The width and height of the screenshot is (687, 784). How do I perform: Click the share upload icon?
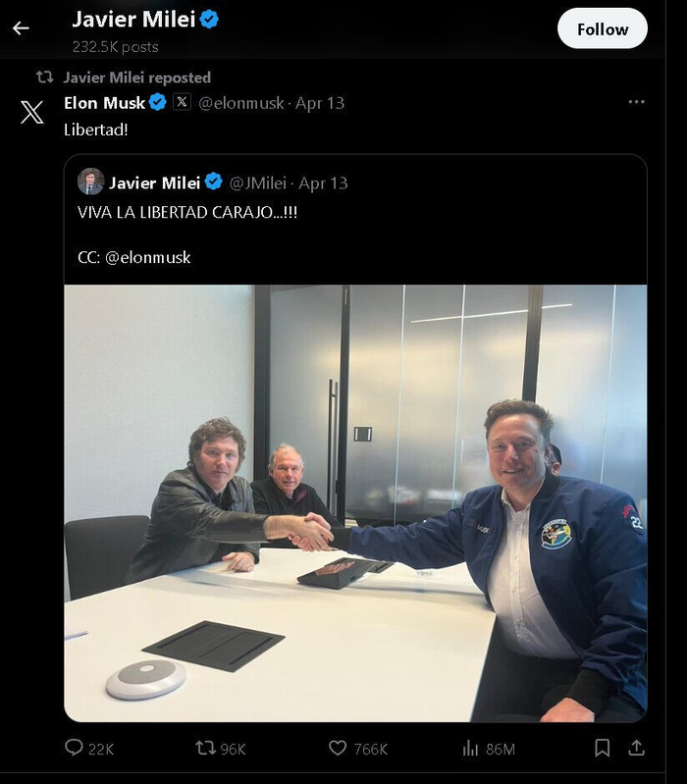click(x=636, y=748)
